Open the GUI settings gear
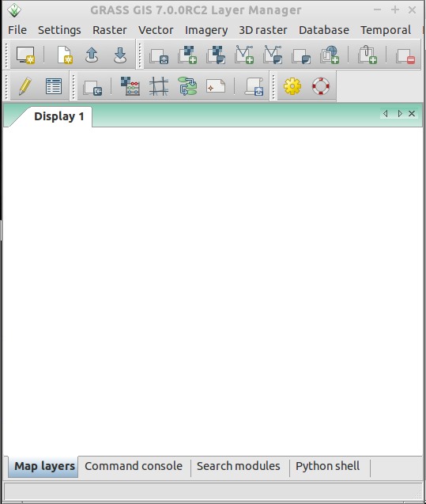Screen dimensions: 426x504 pyautogui.click(x=292, y=86)
